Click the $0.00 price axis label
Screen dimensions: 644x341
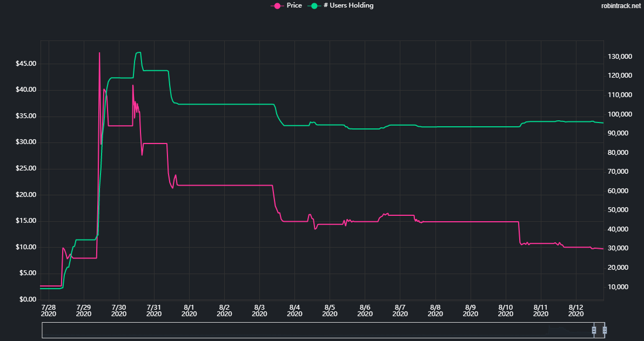click(28, 299)
